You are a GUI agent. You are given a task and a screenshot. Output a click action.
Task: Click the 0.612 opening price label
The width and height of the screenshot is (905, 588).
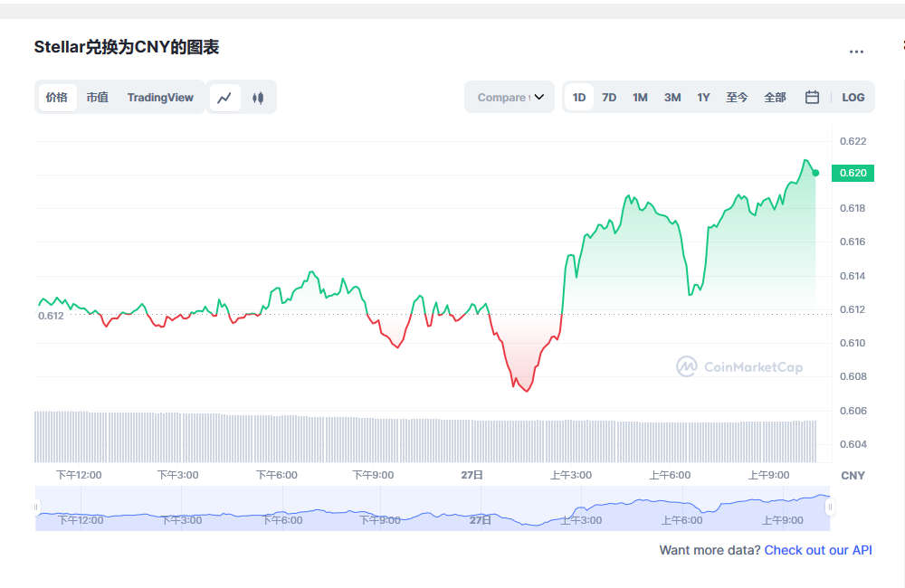click(51, 317)
